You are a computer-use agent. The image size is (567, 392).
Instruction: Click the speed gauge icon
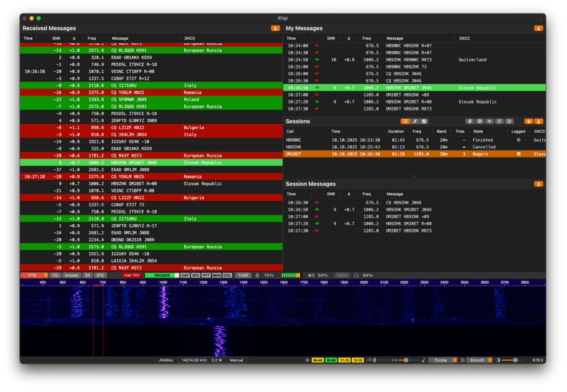[x=369, y=360]
